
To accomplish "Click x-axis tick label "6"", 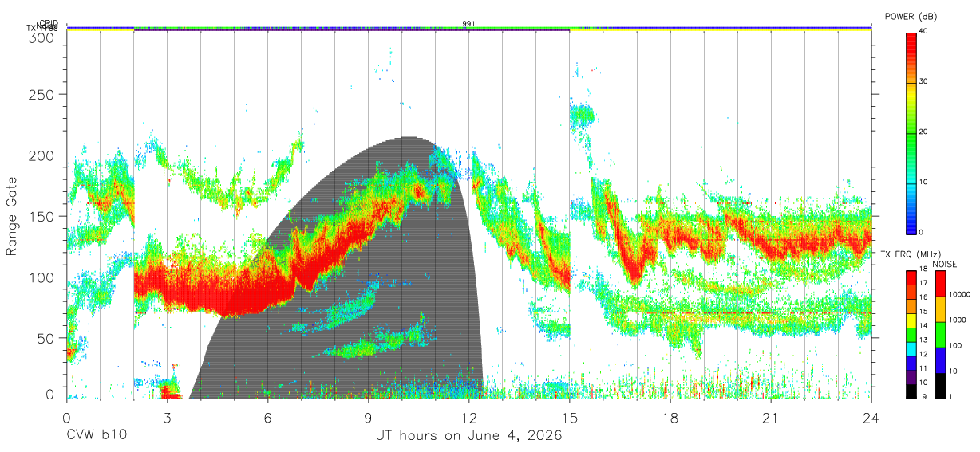I will click(x=267, y=418).
